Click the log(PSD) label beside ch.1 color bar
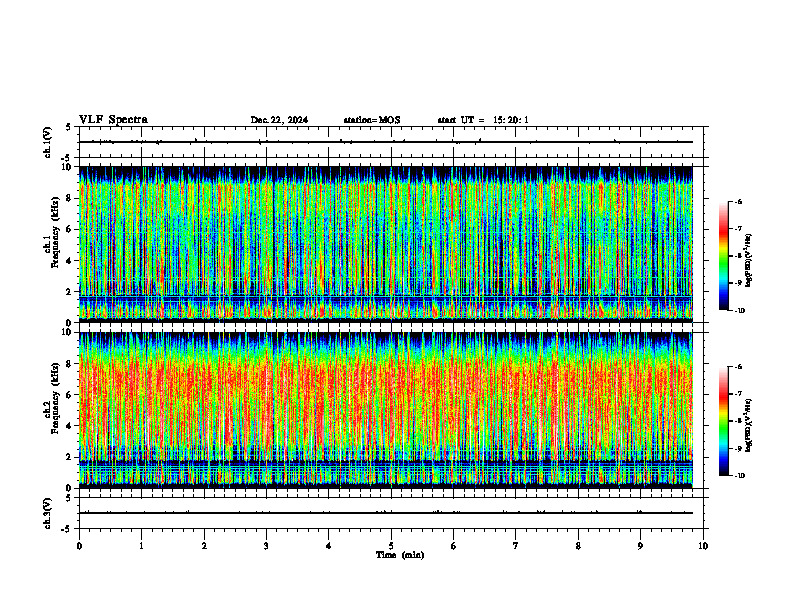Viewport: 792px width, 612px height. point(749,260)
